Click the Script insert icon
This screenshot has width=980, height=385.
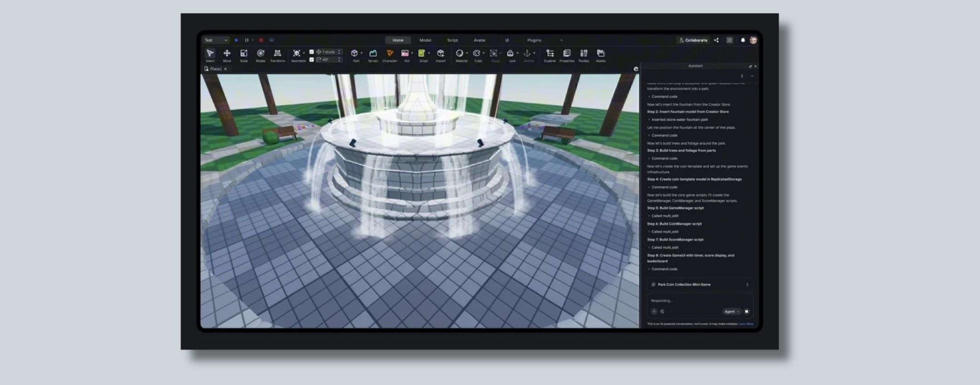pos(422,53)
